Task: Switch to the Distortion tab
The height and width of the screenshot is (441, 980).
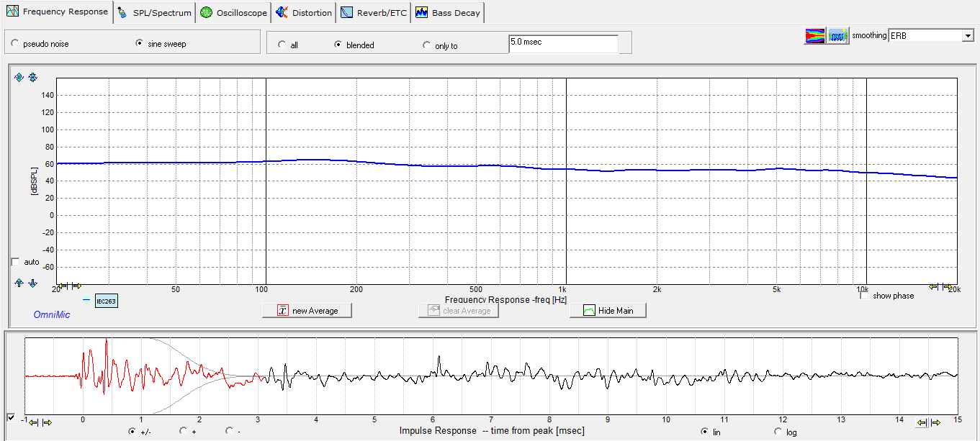Action: 304,13
